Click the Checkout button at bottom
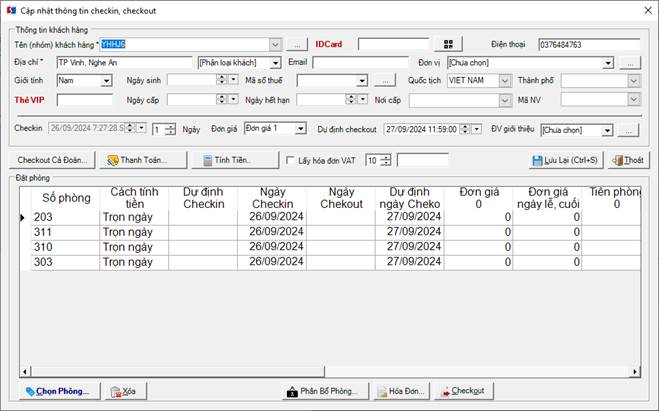 point(464,391)
